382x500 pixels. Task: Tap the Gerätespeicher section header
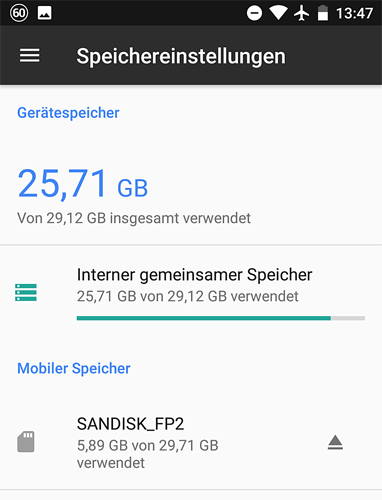(x=68, y=113)
